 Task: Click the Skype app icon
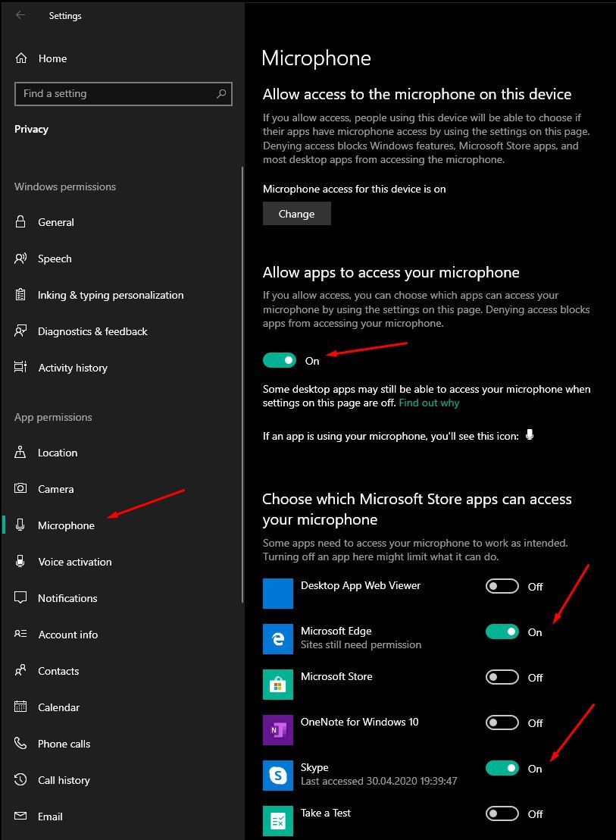[278, 775]
